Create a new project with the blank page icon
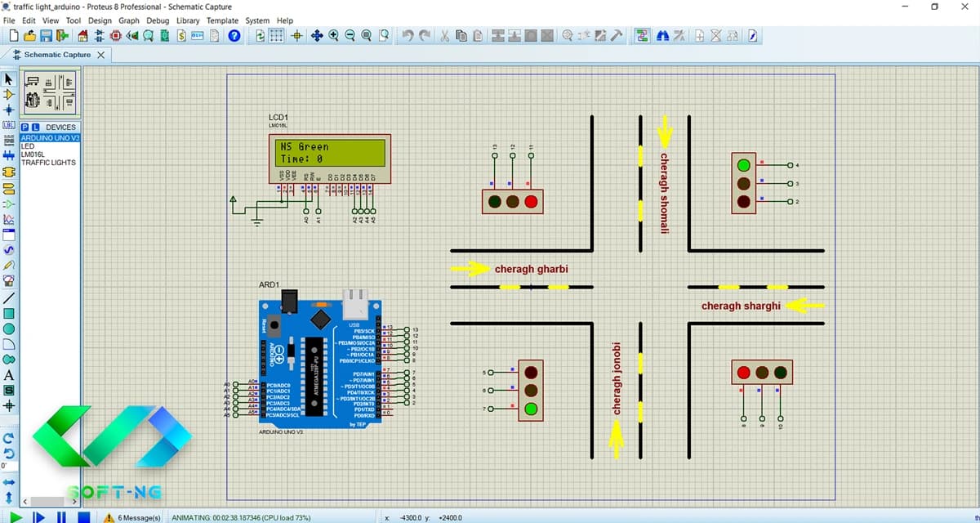 (14, 36)
